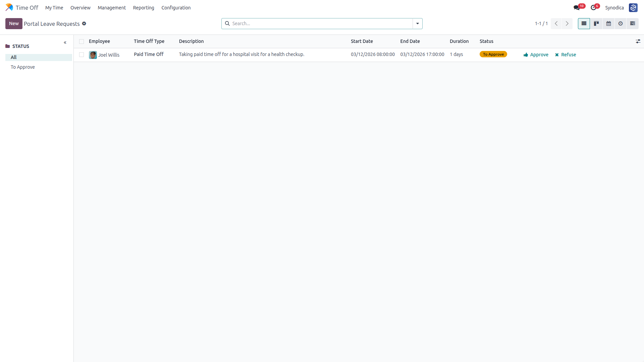Collapse the Status side panel
The image size is (644, 362).
click(x=65, y=43)
